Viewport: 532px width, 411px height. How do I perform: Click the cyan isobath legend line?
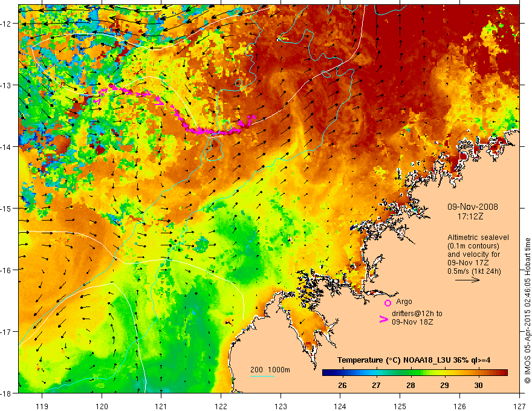[262, 376]
